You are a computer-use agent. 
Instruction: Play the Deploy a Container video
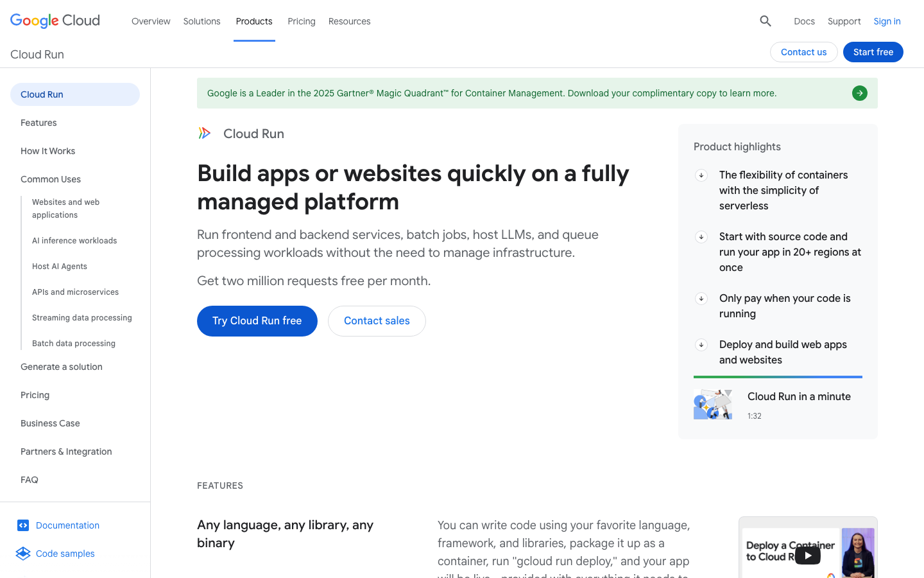click(808, 556)
